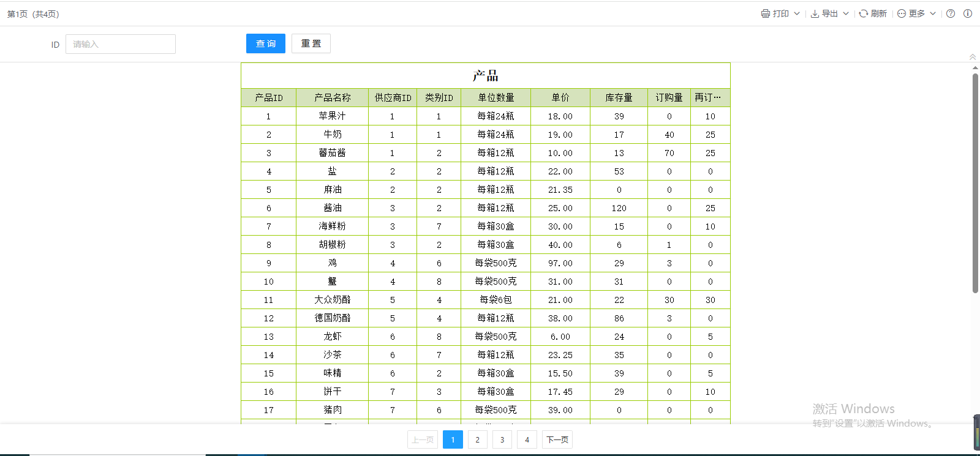The height and width of the screenshot is (456, 980).
Task: Click the 产品名称 column header
Action: [x=332, y=98]
